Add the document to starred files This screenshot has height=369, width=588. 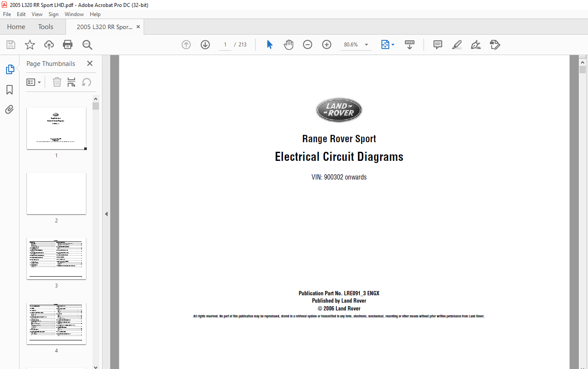(x=30, y=45)
